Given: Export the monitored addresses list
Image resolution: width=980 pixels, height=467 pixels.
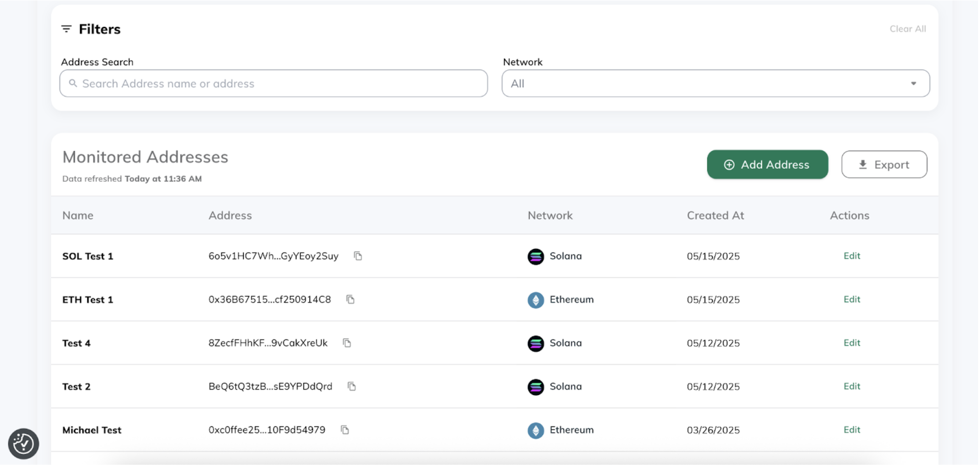Looking at the screenshot, I should (x=884, y=165).
